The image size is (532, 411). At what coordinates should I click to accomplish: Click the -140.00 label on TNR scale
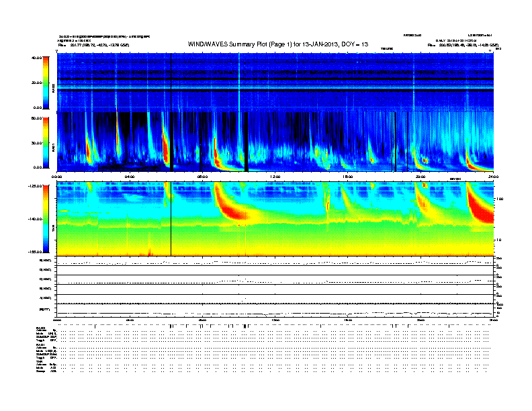35,219
